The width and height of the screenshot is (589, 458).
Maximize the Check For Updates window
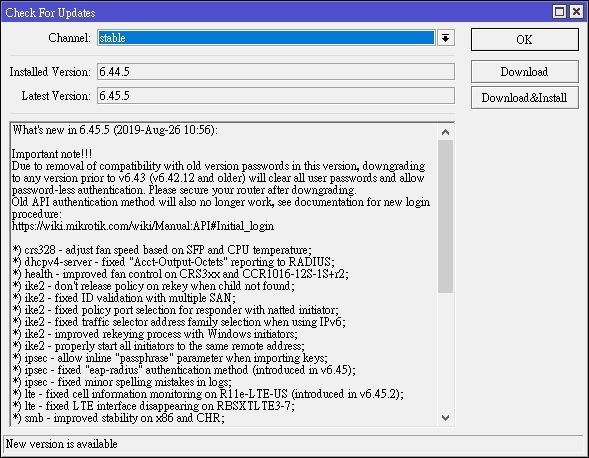(x=559, y=12)
